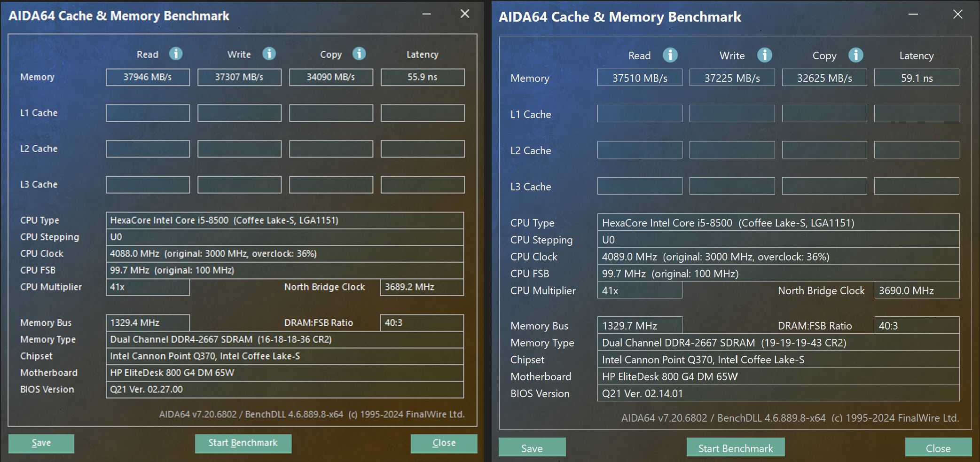Select latency value 55.9 ns
Viewport: 980px width, 462px height.
[423, 77]
